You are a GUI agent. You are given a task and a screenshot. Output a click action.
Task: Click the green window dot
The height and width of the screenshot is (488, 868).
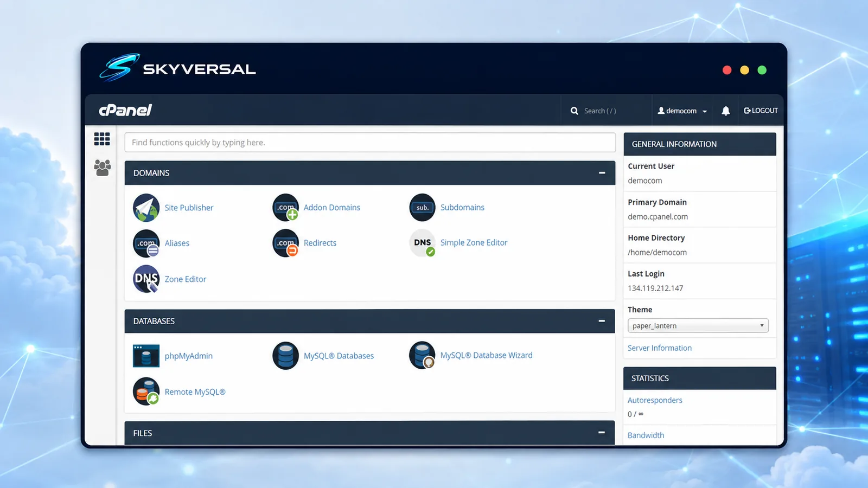762,70
